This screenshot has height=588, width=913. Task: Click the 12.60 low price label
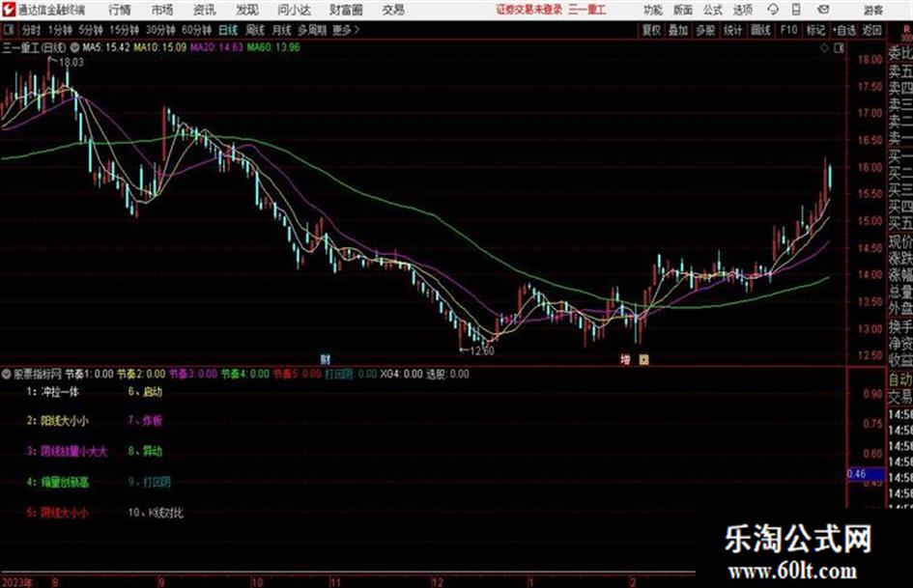tap(481, 351)
